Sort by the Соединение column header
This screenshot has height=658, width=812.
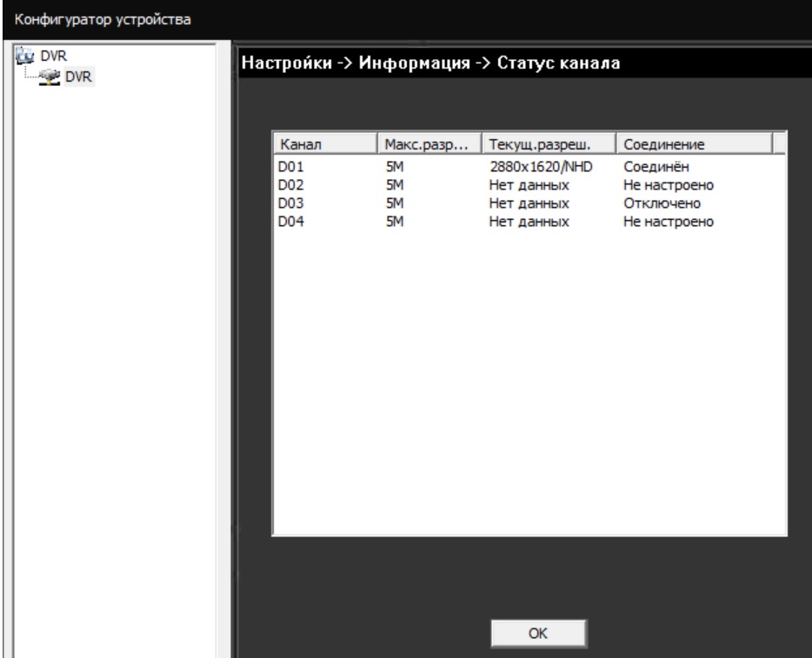pyautogui.click(x=693, y=143)
